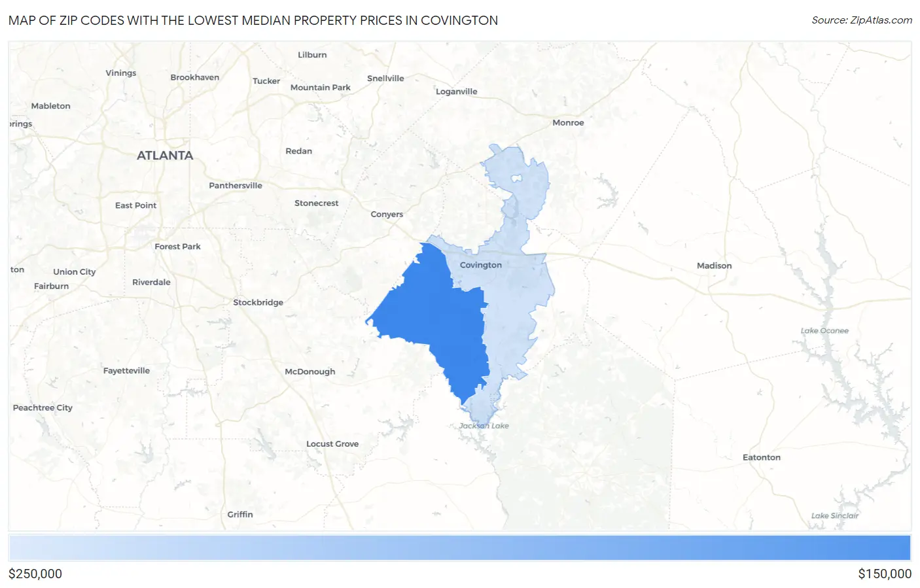Click the Source: ZipAtlas.com text
This screenshot has width=920, height=588.
pos(862,20)
